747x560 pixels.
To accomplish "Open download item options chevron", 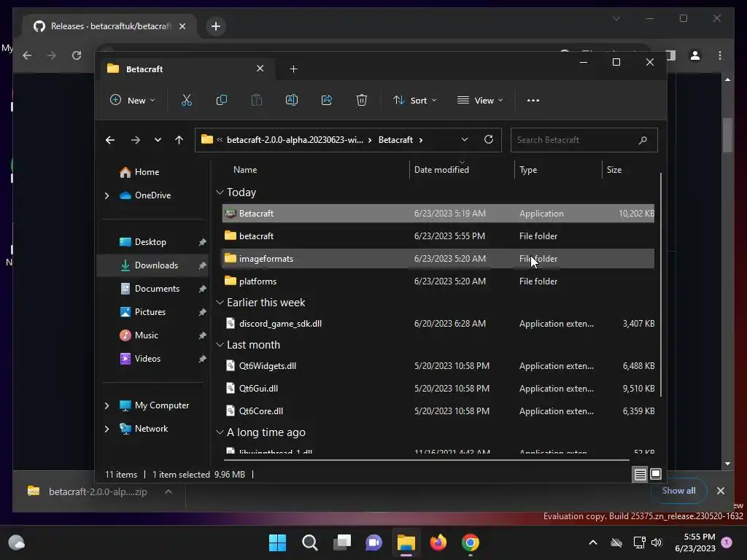I will 169,491.
